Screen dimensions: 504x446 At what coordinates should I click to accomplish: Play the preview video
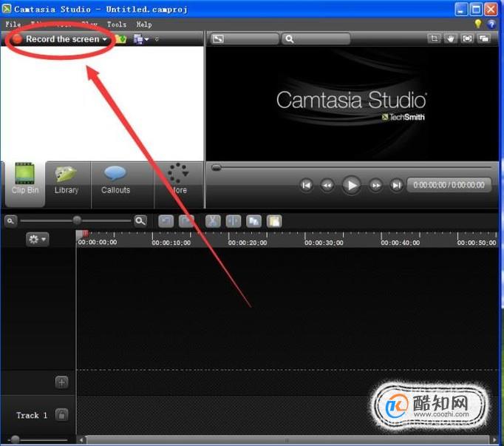coord(351,185)
